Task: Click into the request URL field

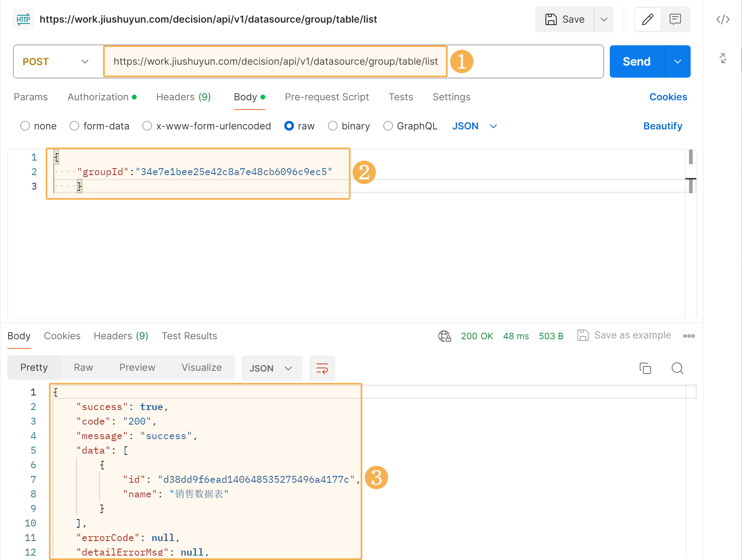Action: coord(275,61)
